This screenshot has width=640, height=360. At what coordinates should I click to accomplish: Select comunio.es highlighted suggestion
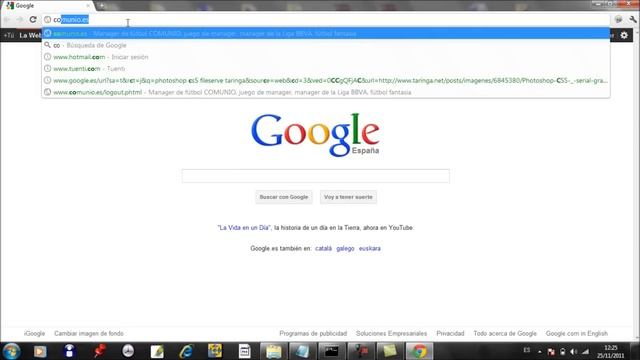pos(326,33)
